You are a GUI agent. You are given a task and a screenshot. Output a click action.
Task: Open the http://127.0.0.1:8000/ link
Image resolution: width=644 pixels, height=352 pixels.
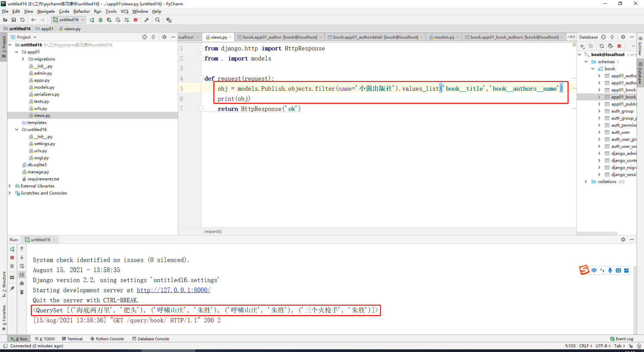(174, 290)
